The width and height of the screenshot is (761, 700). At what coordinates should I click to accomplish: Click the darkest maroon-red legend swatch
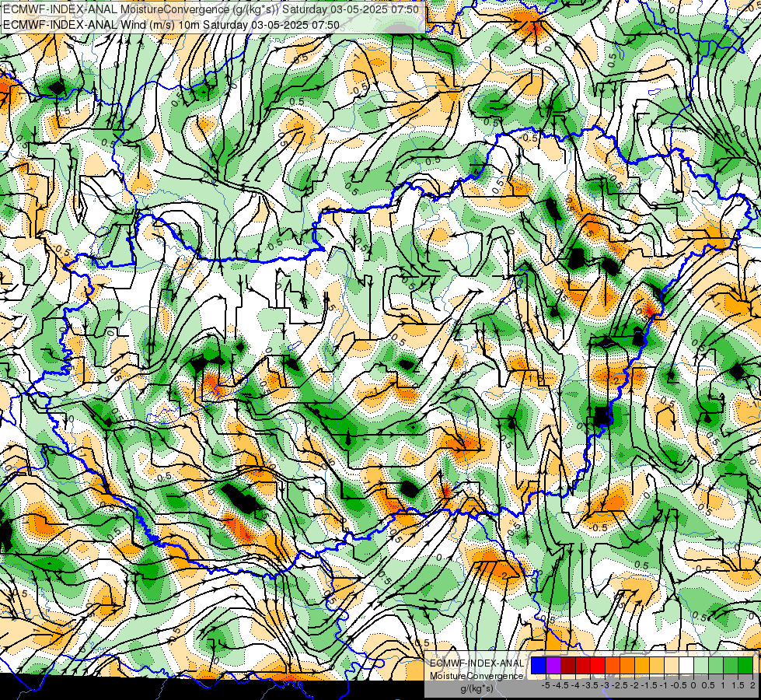[x=568, y=665]
